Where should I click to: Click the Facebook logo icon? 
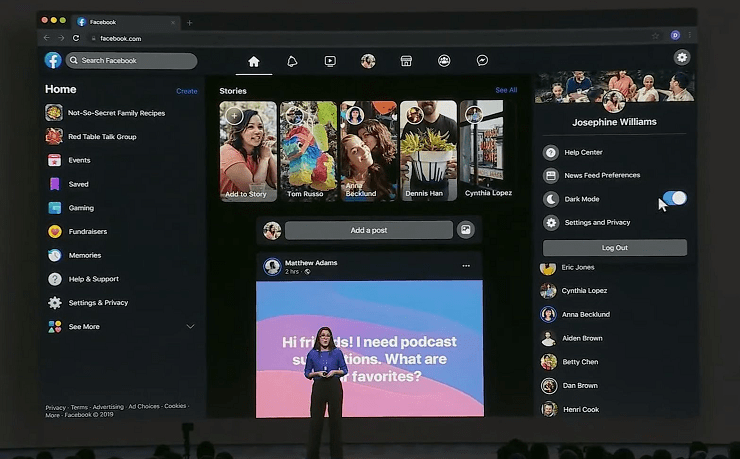point(53,61)
